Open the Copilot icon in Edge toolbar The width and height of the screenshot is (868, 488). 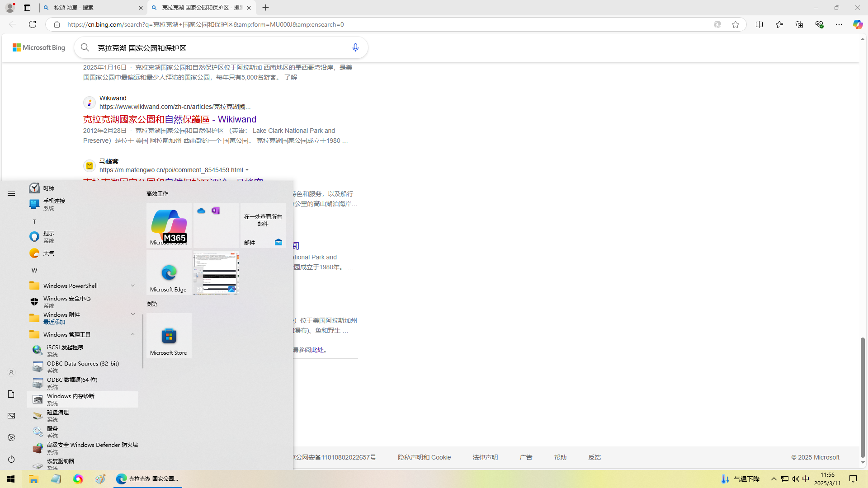coord(858,24)
